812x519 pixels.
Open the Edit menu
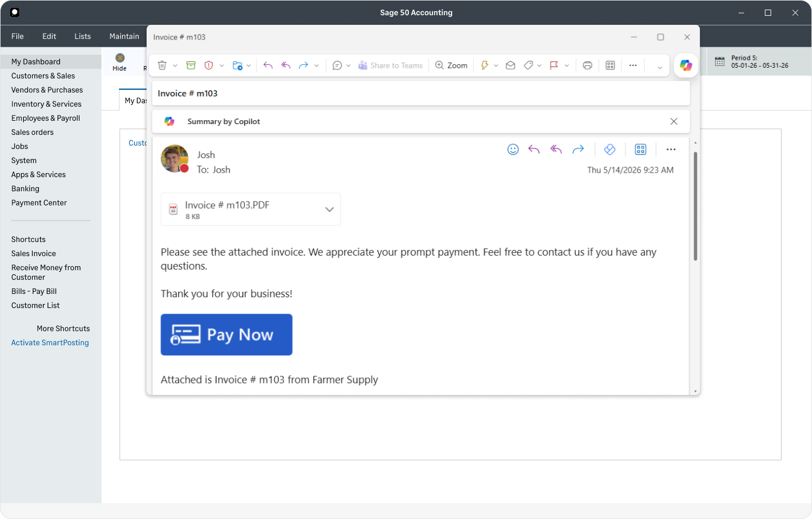coord(49,36)
